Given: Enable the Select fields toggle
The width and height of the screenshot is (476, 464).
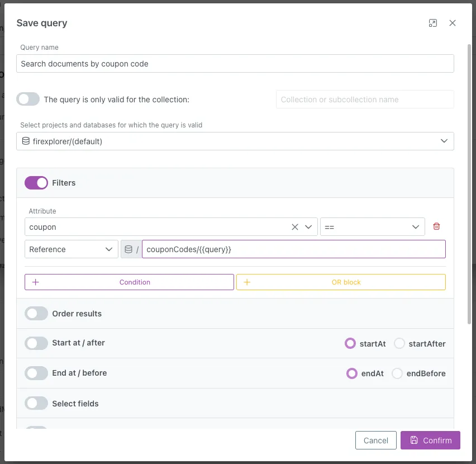Looking at the screenshot, I should [36, 403].
